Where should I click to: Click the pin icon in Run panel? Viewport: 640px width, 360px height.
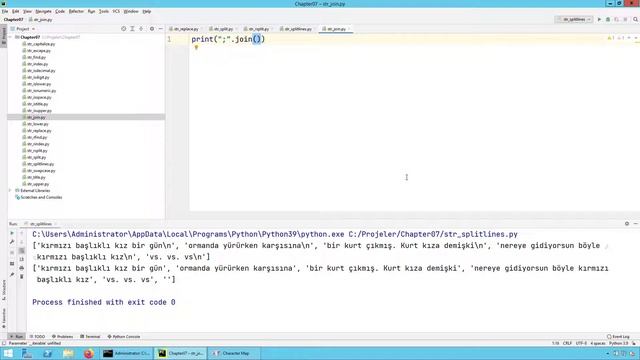click(12, 274)
